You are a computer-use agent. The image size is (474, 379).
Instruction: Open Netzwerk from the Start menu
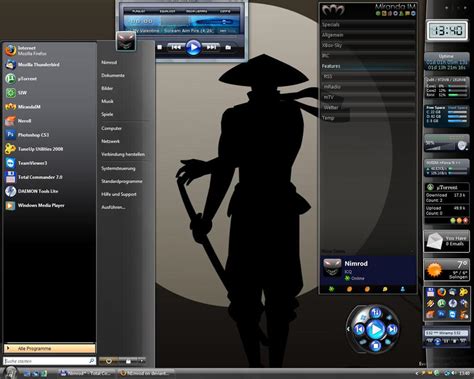click(110, 141)
